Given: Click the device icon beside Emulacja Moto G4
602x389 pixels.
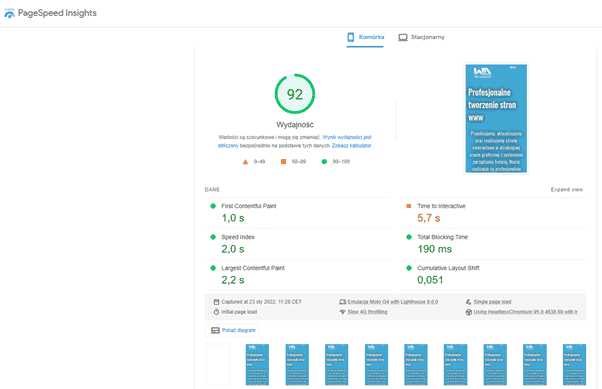Looking at the screenshot, I should [342, 302].
